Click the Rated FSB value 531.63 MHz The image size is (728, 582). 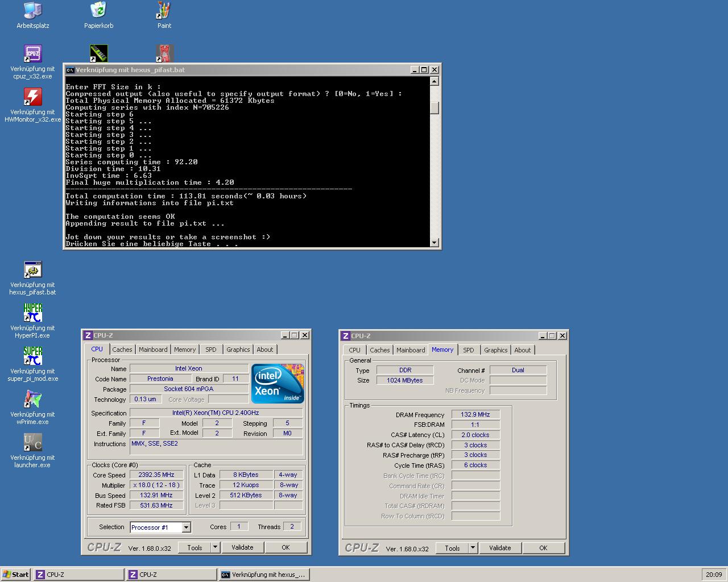tap(156, 505)
